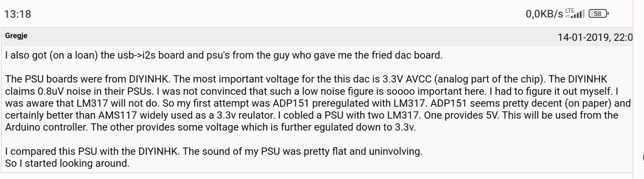Click the sentence about 'flat and uninvolving' sound
This screenshot has width=644, height=179.
(303, 151)
